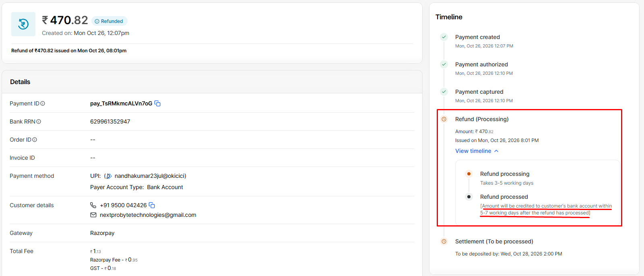The width and height of the screenshot is (644, 276).
Task: Click the Payment captured checkmark icon
Action: (444, 92)
